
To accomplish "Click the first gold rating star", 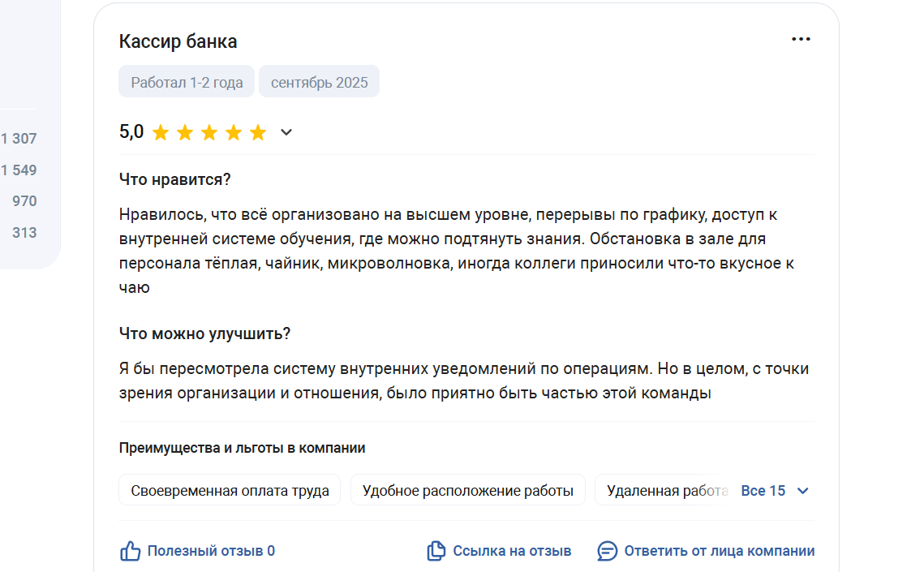I will click(161, 132).
